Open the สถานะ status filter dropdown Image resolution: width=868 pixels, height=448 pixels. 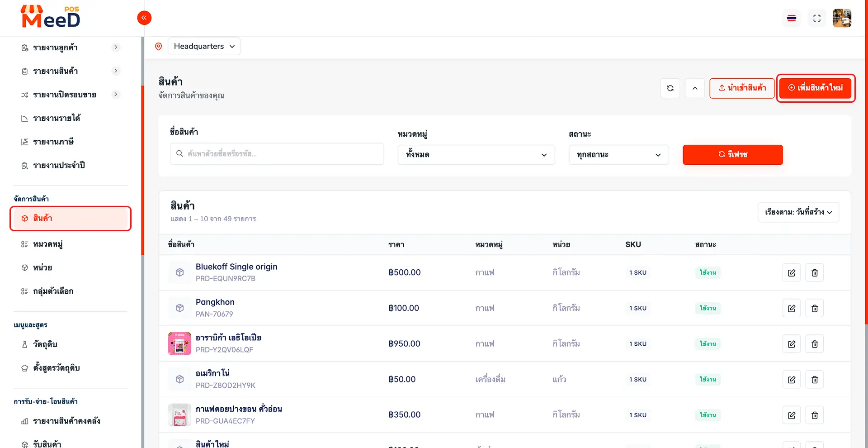pos(618,155)
